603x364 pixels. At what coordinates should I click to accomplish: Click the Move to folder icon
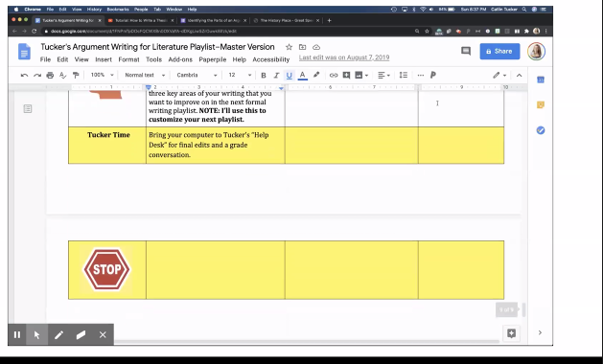pyautogui.click(x=303, y=47)
